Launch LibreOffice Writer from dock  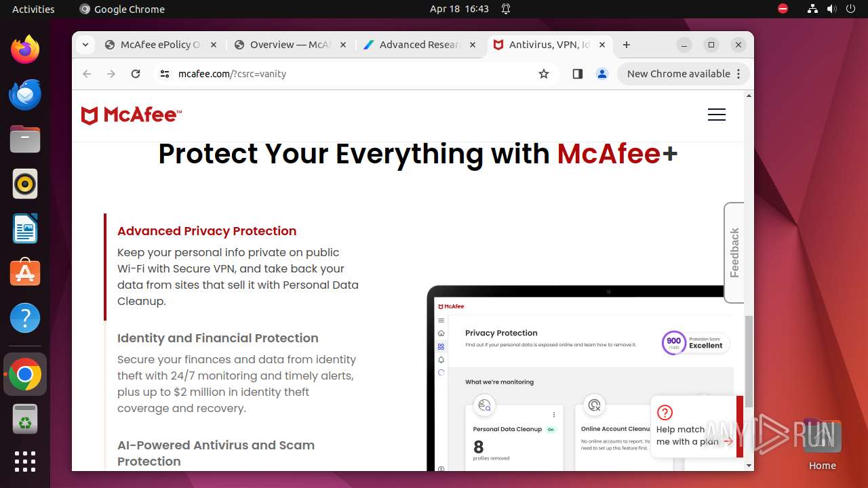click(25, 228)
